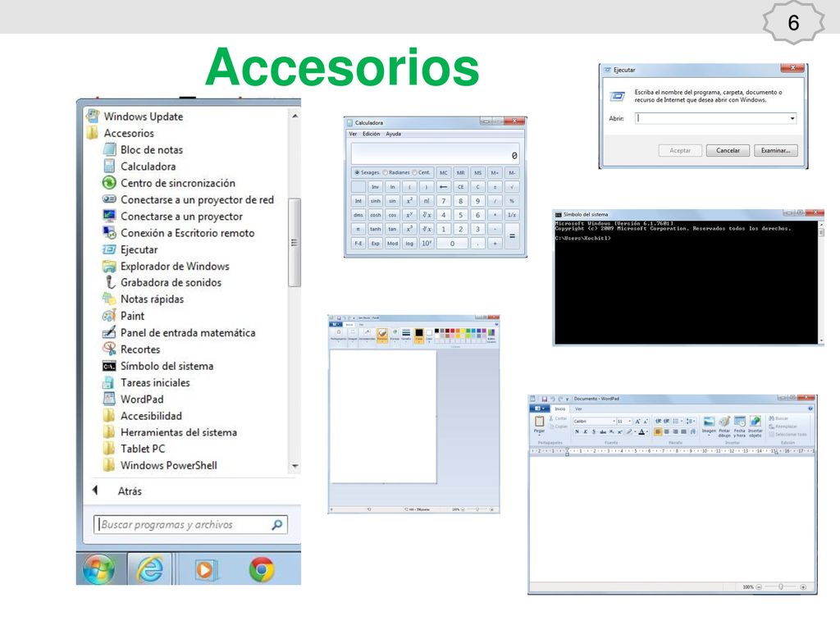Click Aceptar button in Ejecutar dialog
840x630 pixels.
coord(680,151)
